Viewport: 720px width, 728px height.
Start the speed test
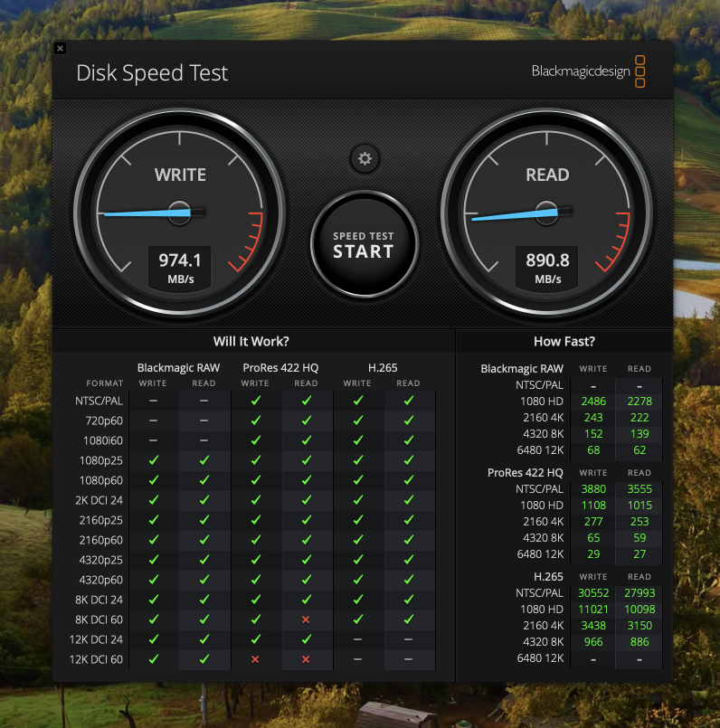(x=365, y=244)
